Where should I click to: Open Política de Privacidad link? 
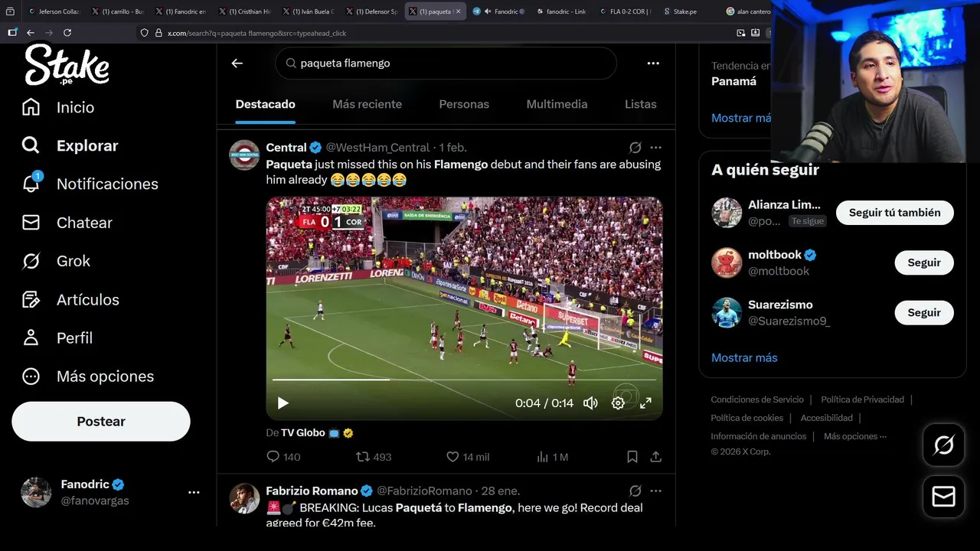[862, 399]
